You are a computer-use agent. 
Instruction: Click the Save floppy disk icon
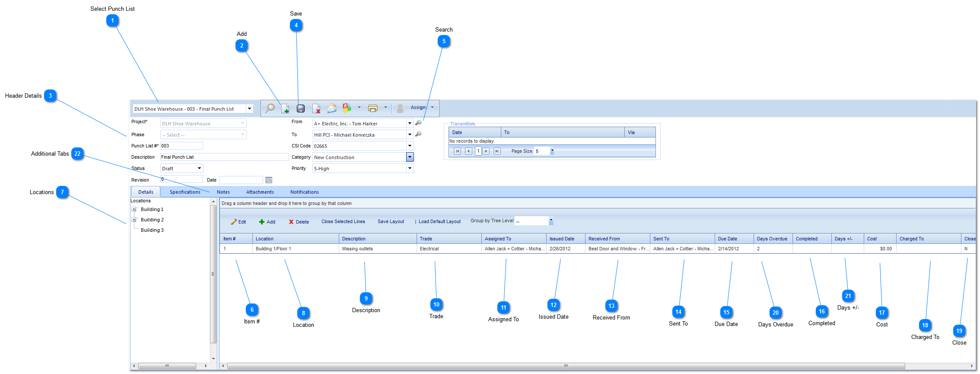[x=301, y=109]
